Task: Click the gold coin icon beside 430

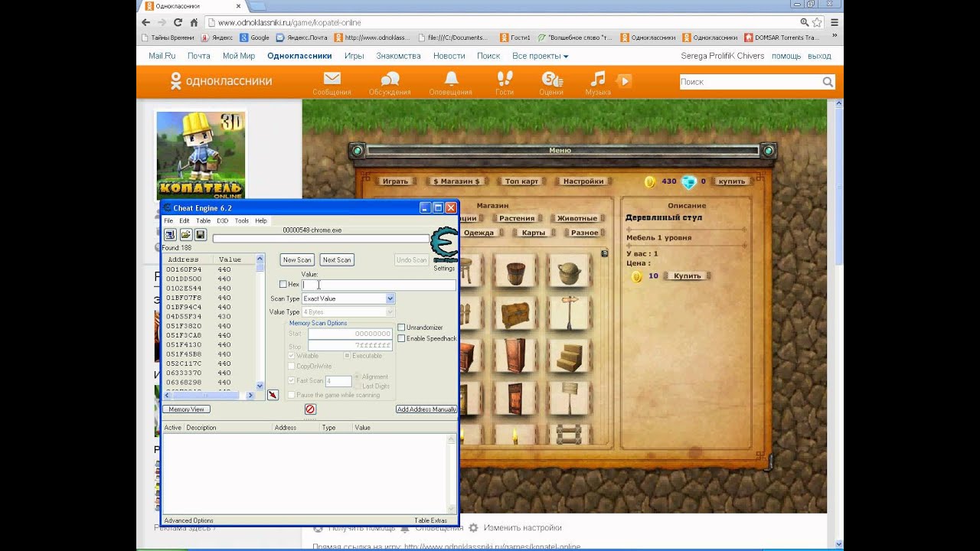Action: 650,181
